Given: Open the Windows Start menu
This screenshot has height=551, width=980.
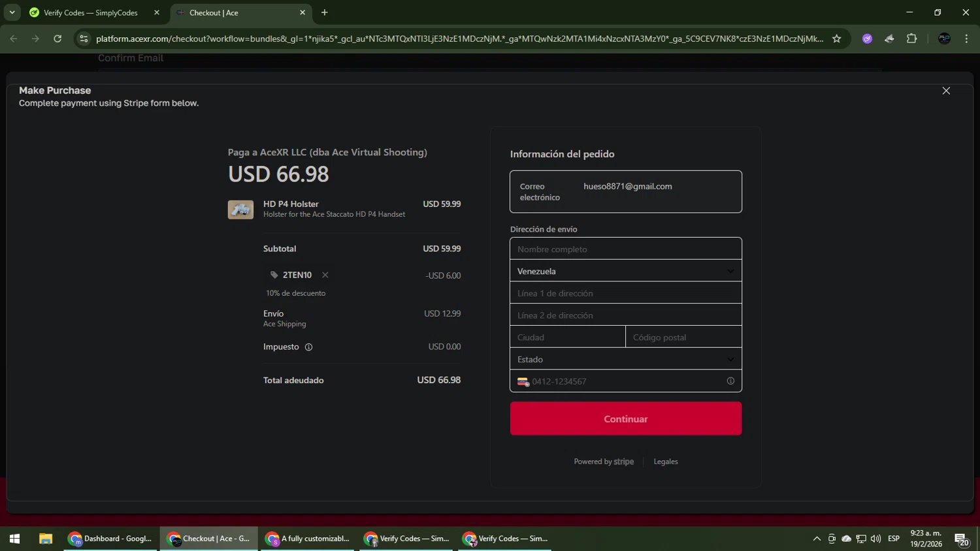Looking at the screenshot, I should 14,539.
